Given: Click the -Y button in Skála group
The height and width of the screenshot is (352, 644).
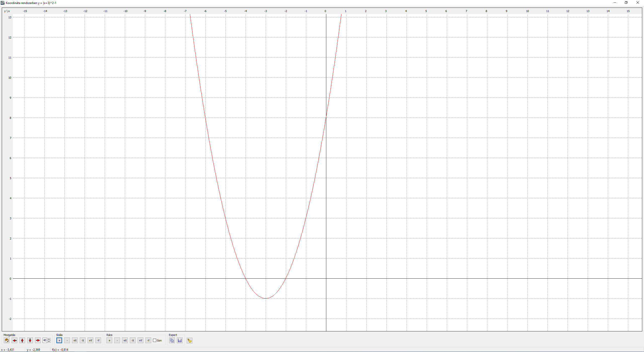Looking at the screenshot, I should pyautogui.click(x=98, y=340).
